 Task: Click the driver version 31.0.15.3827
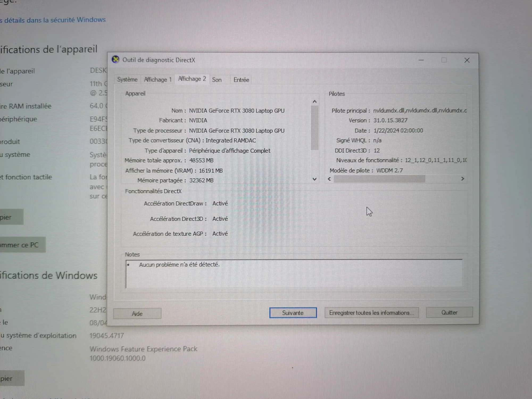click(390, 120)
